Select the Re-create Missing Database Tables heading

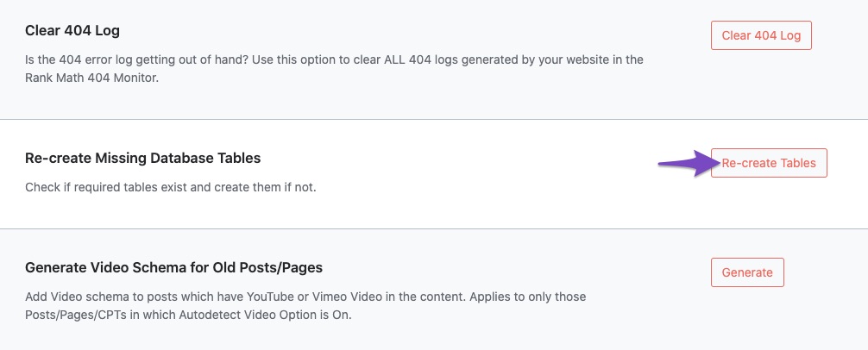click(143, 158)
